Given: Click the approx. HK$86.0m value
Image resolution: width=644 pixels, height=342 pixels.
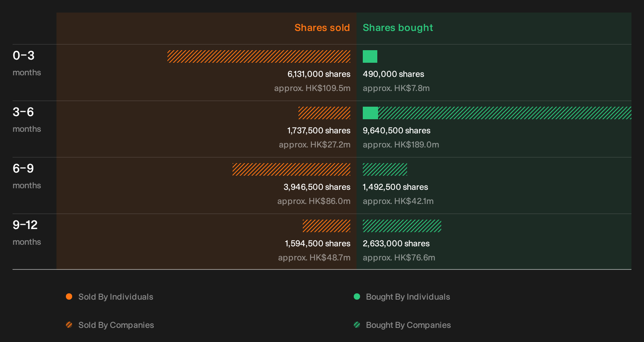Looking at the screenshot, I should pos(314,201).
